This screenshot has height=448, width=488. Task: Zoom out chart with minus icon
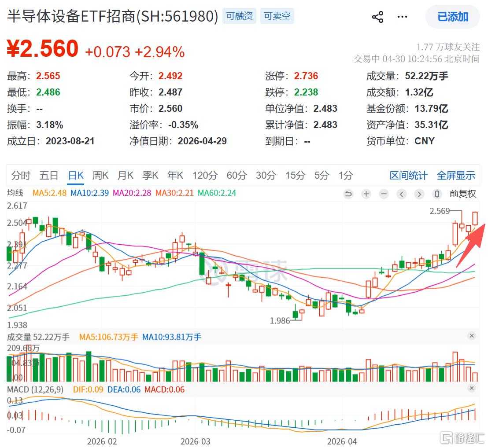pos(384,195)
